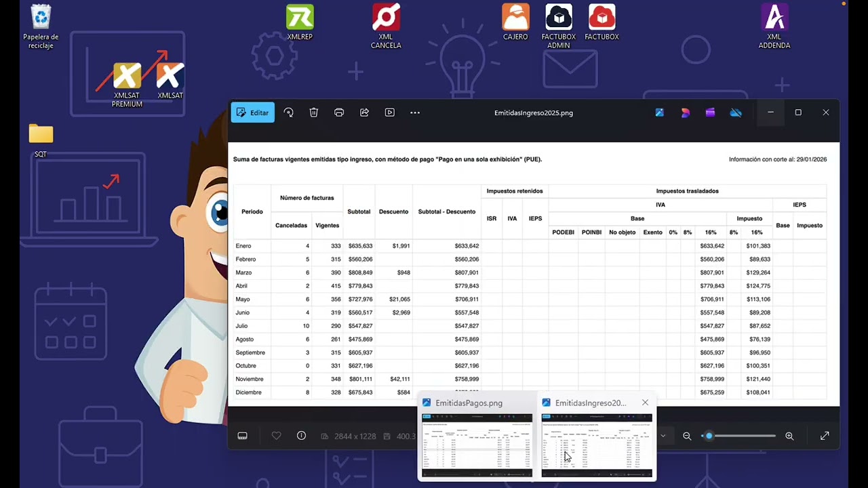Click 'Información con corte al: 29/01/2026' text
Image resolution: width=868 pixels, height=488 pixels.
(778, 159)
